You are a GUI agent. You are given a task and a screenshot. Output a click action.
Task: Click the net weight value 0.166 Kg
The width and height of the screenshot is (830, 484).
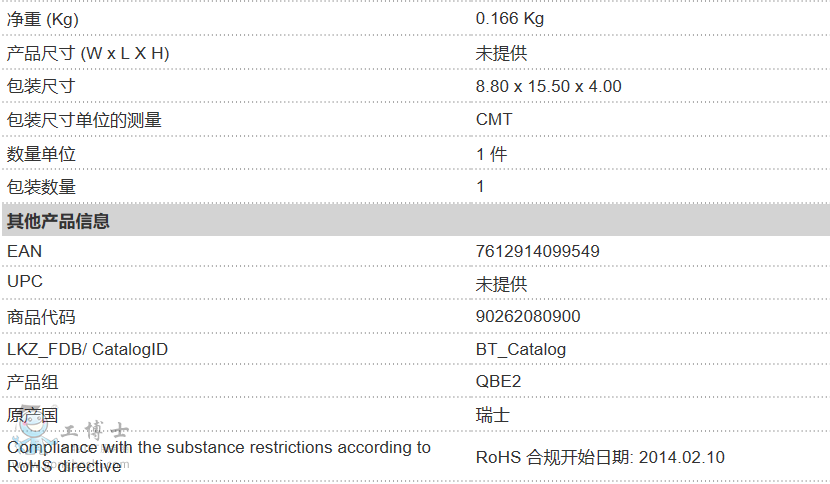[x=509, y=19]
